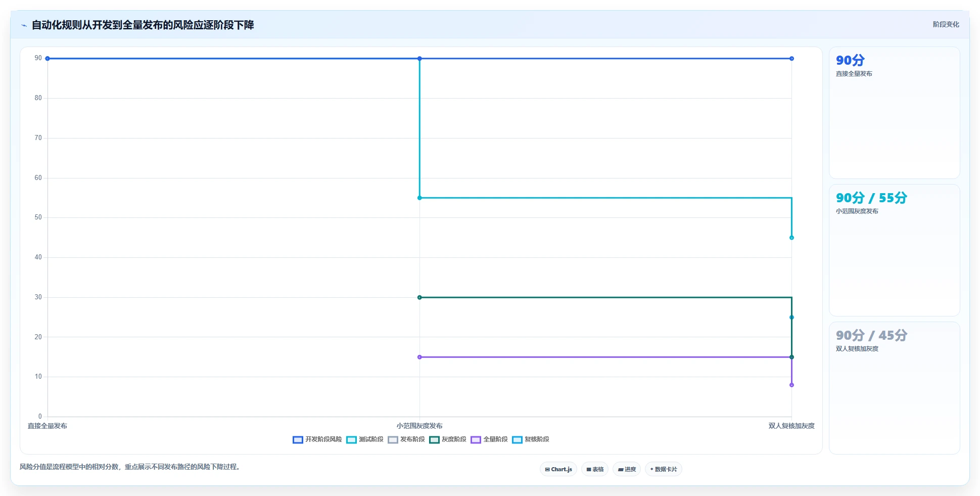The image size is (980, 496).
Task: Click the y-axis tick label 50
Action: (38, 217)
